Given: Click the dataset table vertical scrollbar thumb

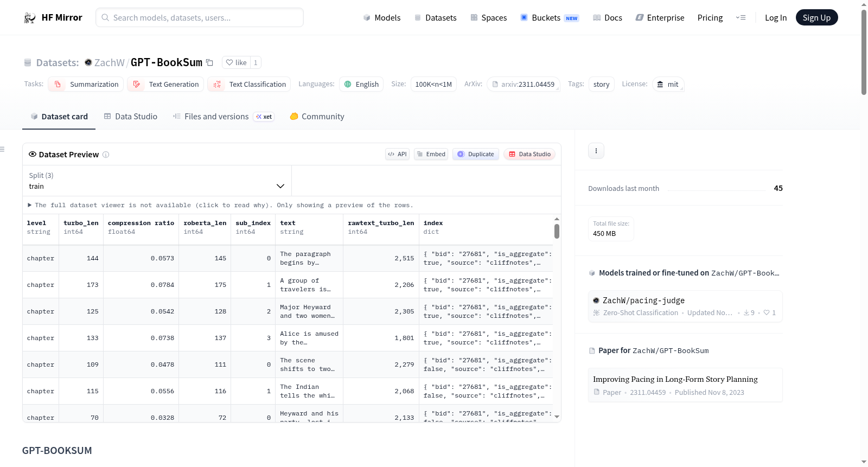Looking at the screenshot, I should (557, 232).
